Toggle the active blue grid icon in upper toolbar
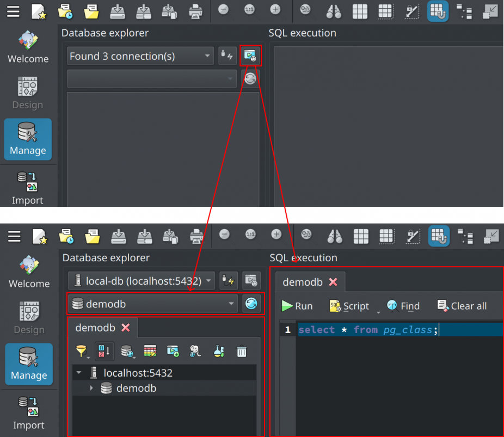The image size is (504, 437). 438,11
